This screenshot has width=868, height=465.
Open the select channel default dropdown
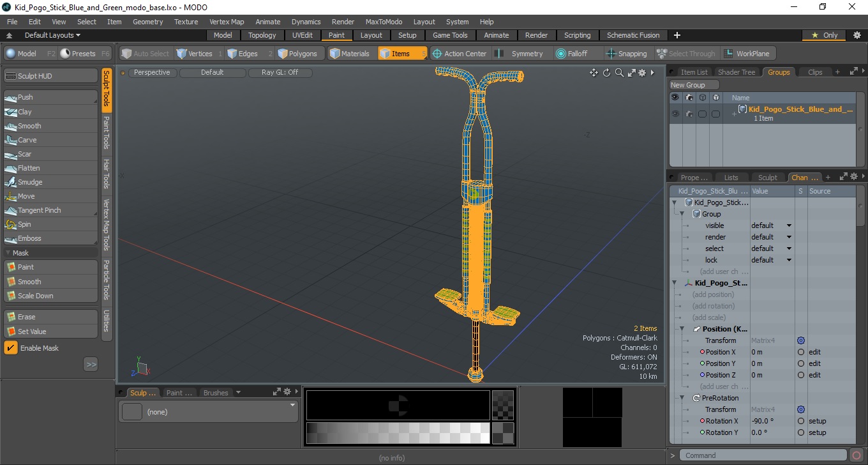click(772, 248)
